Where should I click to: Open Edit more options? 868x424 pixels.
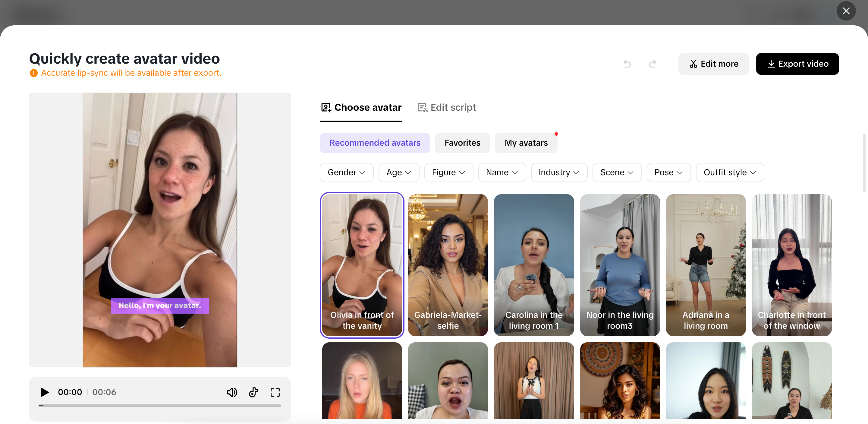pos(713,64)
